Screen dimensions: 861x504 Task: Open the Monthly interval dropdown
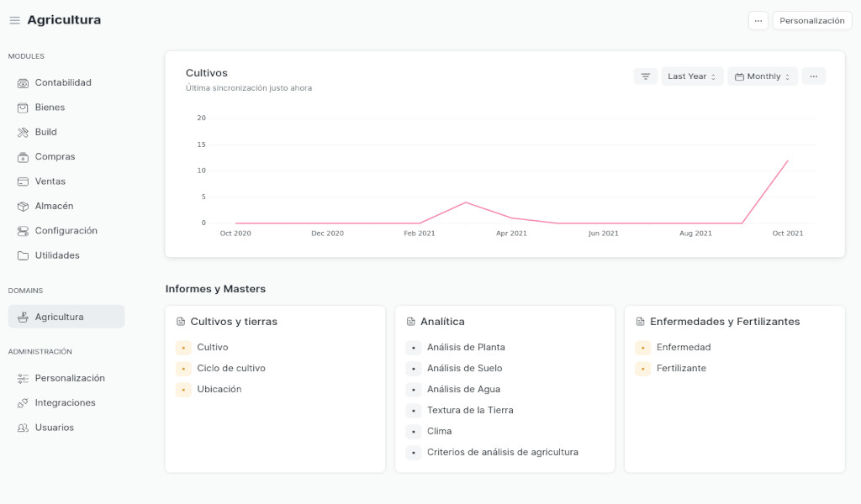tap(762, 76)
